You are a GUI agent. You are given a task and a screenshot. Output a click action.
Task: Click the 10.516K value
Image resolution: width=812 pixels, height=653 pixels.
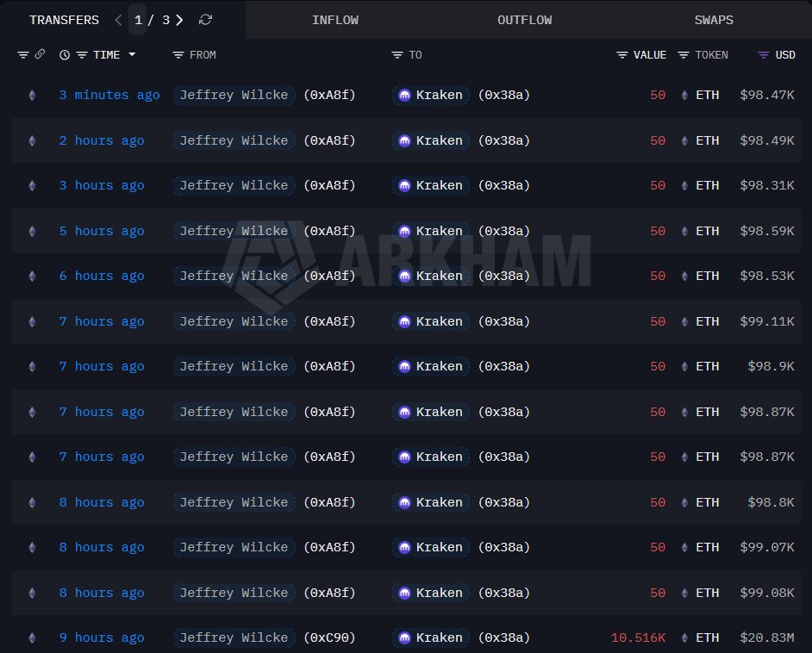pos(638,638)
